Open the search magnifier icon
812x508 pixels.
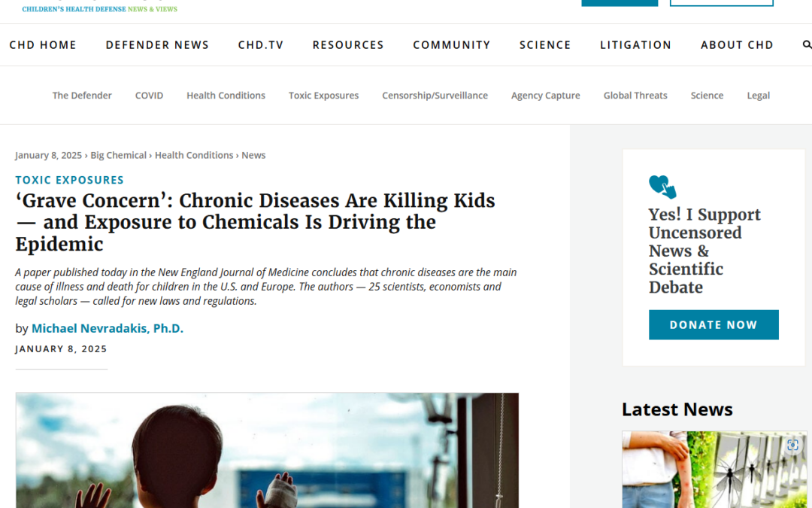[x=807, y=44]
